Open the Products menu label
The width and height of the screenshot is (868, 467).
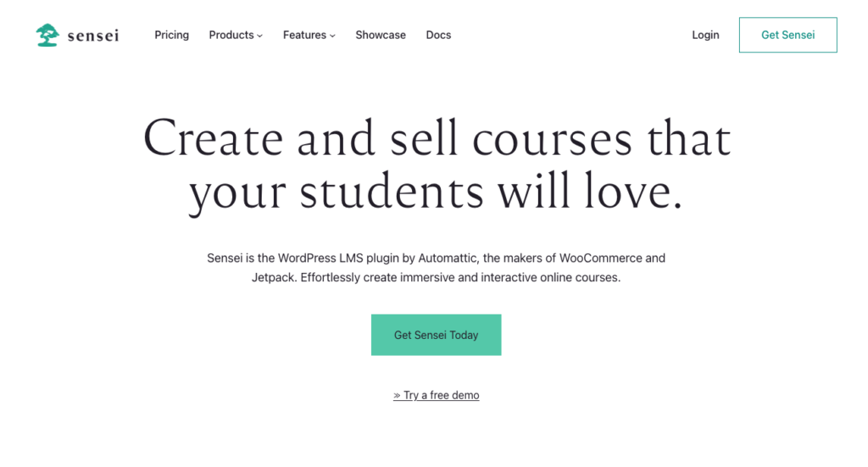click(231, 35)
